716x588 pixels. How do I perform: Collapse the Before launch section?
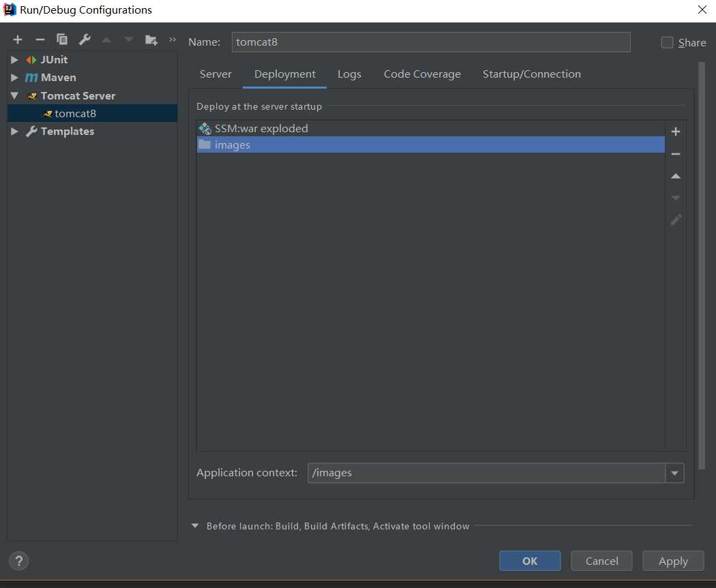195,525
